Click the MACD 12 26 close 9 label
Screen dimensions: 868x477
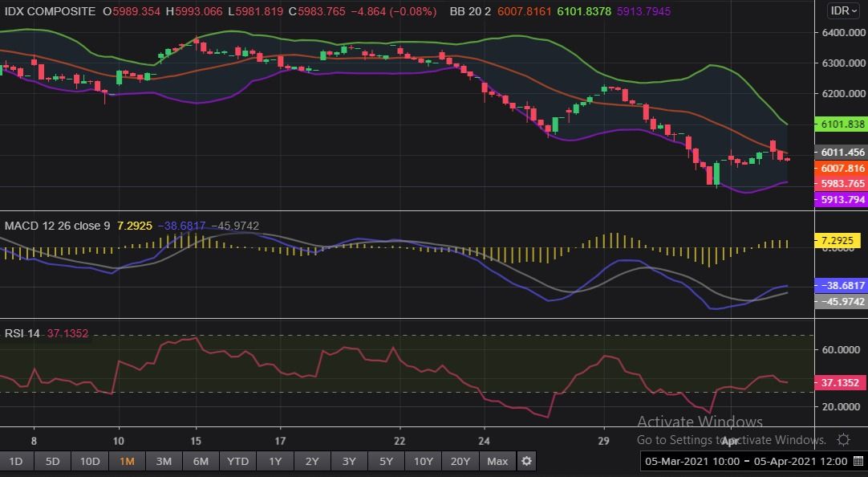(57, 226)
